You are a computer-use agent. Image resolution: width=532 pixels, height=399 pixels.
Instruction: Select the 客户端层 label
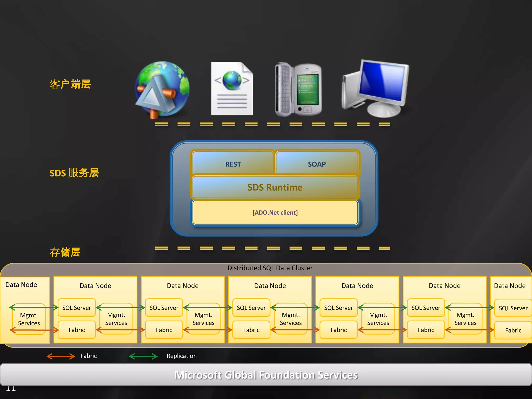pyautogui.click(x=70, y=84)
